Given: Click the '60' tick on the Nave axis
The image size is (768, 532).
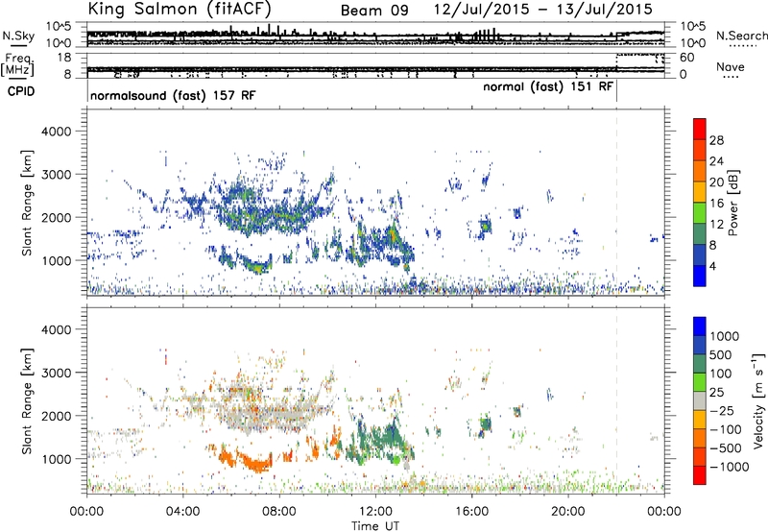Looking at the screenshot, I should click(686, 58).
